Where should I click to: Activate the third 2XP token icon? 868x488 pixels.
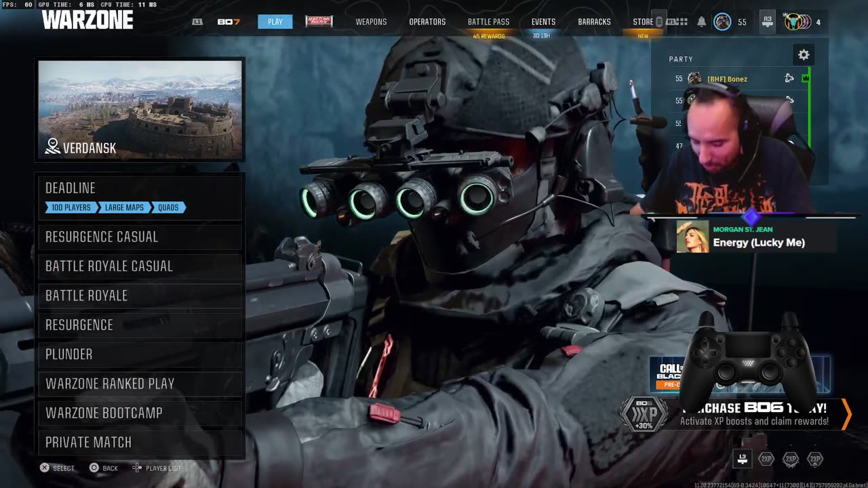pos(815,459)
